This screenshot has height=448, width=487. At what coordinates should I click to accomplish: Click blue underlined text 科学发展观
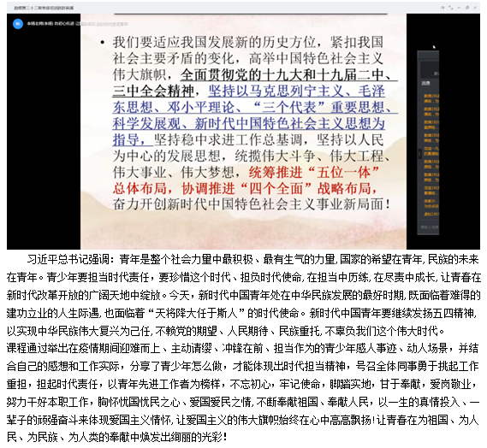coord(146,124)
